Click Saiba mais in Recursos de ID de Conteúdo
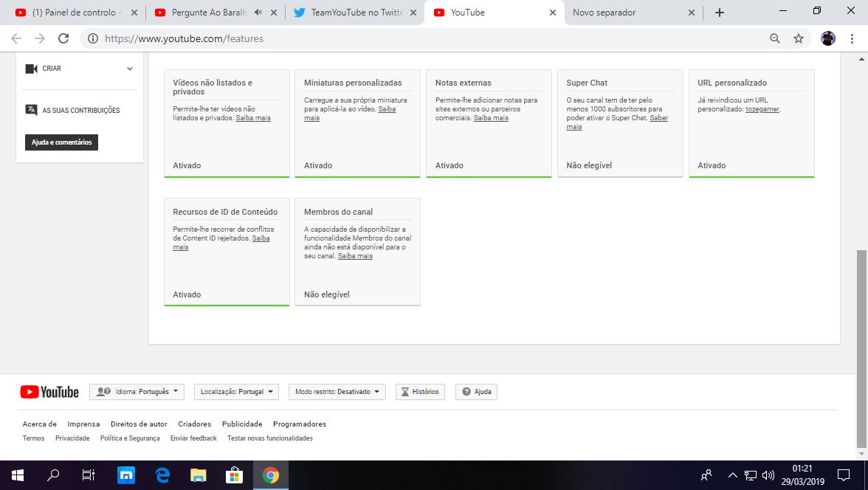This screenshot has width=868, height=490. point(261,238)
